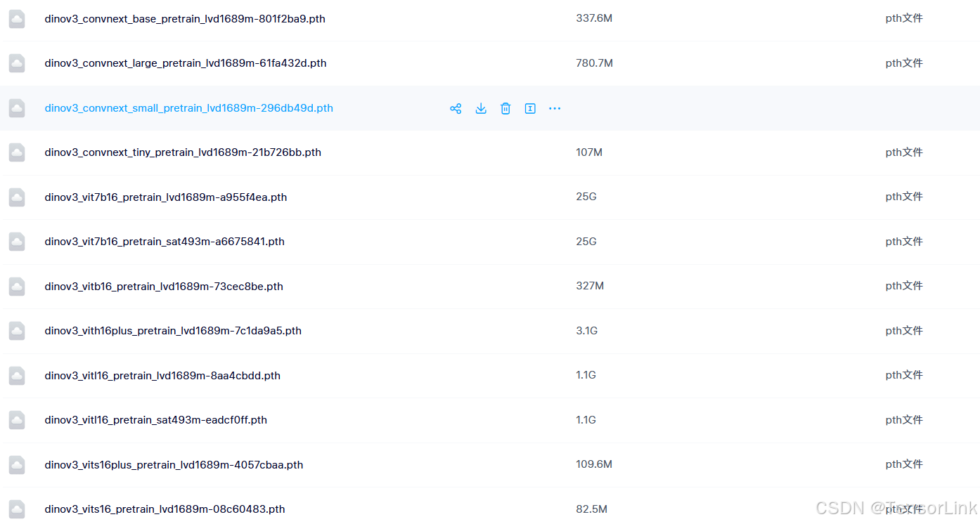Viewport: 980px width, 524px height.
Task: Open more options for convnext_small row
Action: coord(555,108)
